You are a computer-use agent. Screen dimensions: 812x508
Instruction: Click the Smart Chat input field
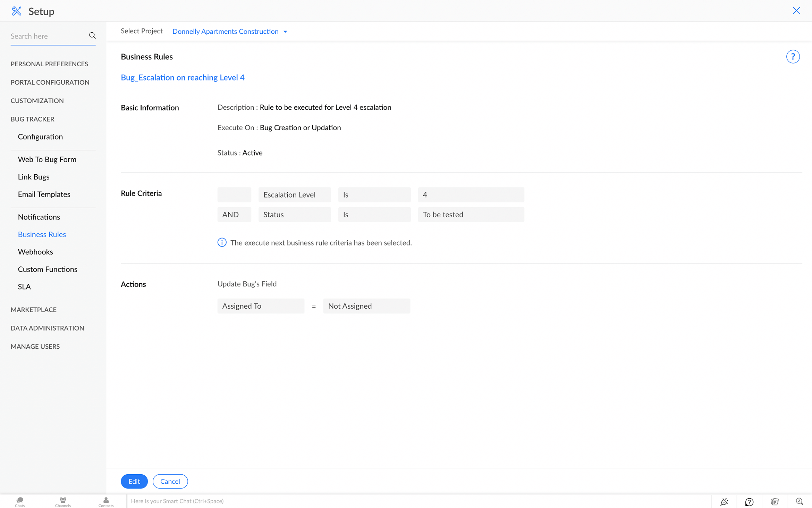point(243,501)
